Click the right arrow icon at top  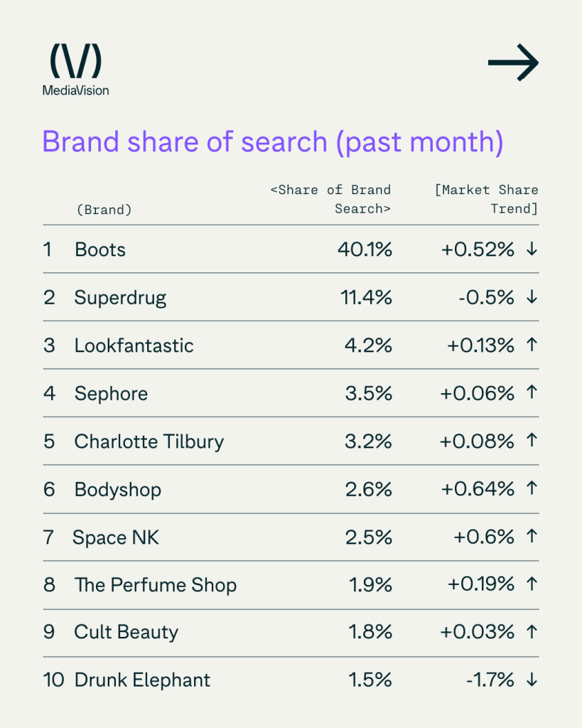[513, 63]
